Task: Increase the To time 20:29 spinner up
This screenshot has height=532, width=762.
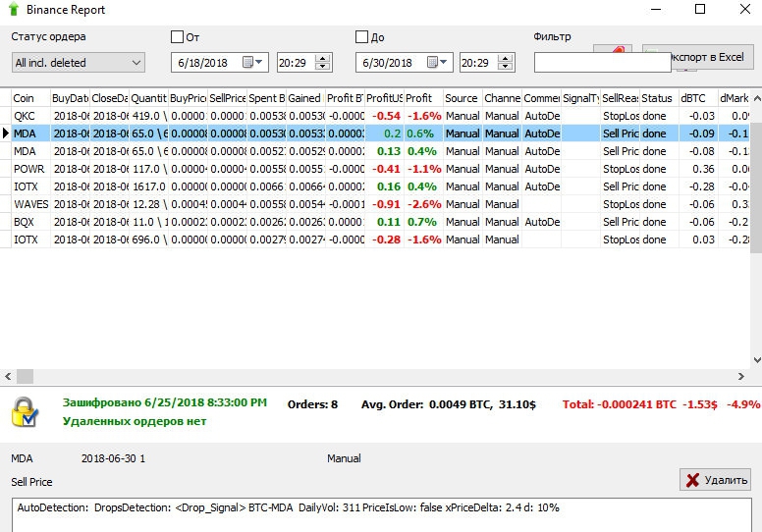Action: point(506,58)
